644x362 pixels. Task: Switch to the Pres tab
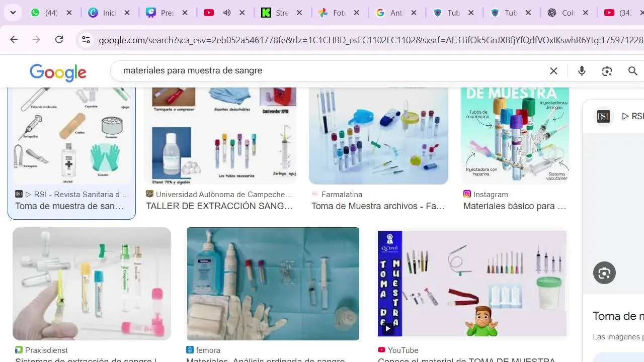159,13
